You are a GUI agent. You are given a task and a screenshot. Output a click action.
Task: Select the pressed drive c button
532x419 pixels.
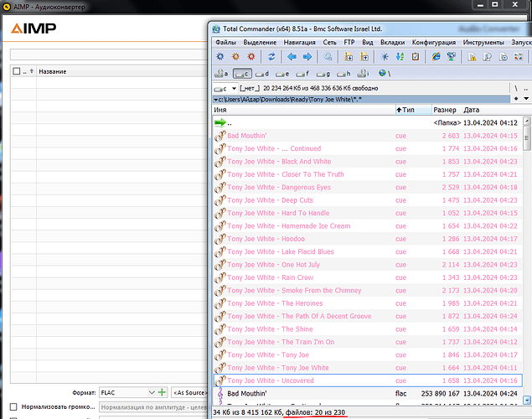coord(242,73)
